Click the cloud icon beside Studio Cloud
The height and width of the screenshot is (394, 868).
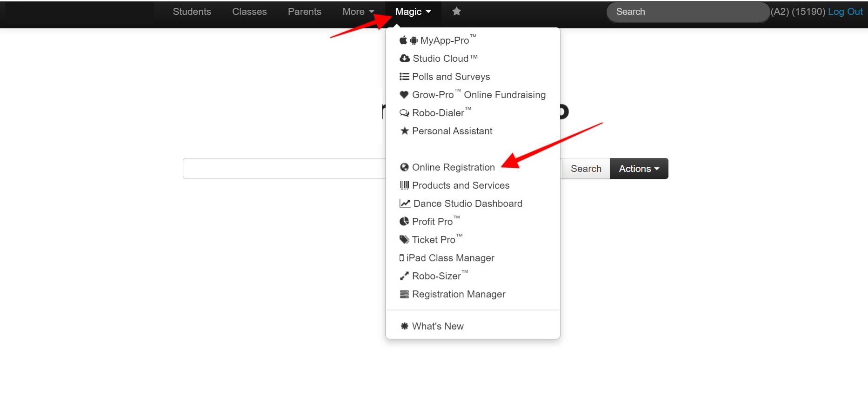[x=405, y=59]
